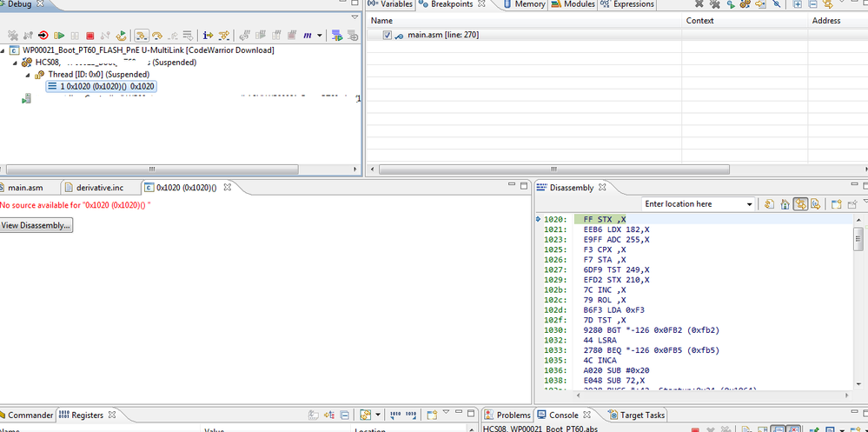Switch to the Memory tab

524,3
